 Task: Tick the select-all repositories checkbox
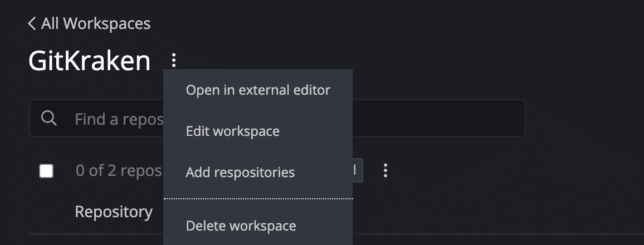[46, 171]
